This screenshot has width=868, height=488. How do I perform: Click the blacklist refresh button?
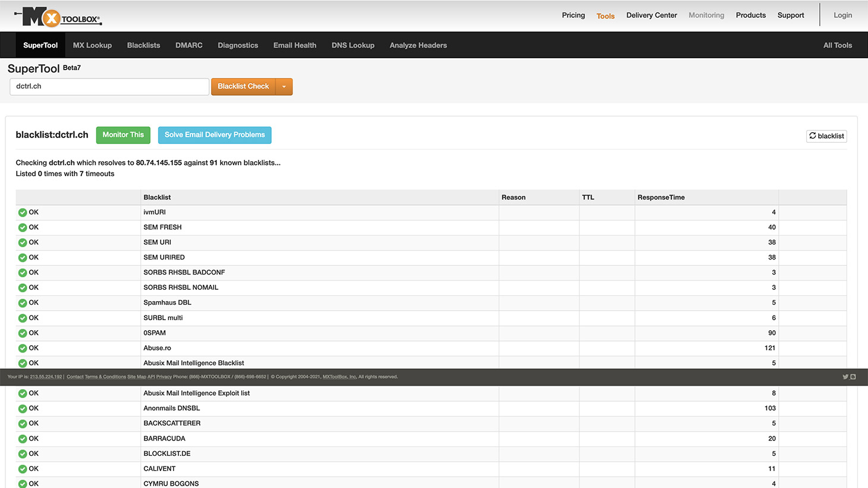tap(826, 136)
